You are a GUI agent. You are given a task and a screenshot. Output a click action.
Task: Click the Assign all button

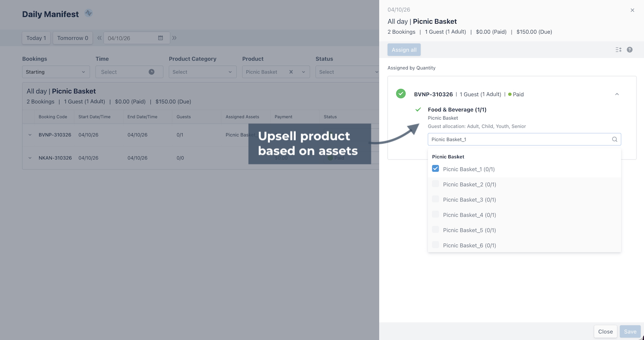coord(404,50)
